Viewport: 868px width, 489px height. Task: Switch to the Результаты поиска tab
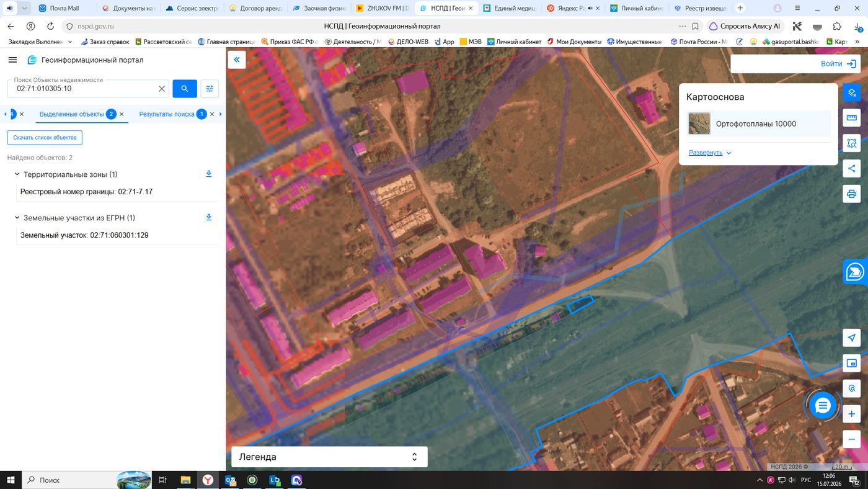tap(167, 114)
